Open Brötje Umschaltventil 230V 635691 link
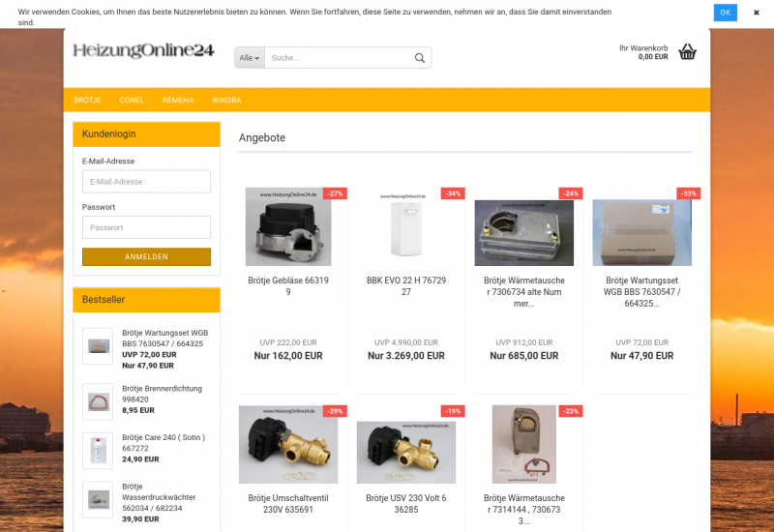The height and width of the screenshot is (532, 774). [x=288, y=504]
